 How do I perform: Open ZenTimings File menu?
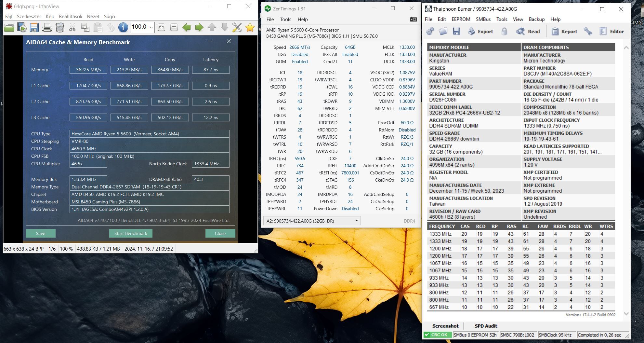[270, 20]
